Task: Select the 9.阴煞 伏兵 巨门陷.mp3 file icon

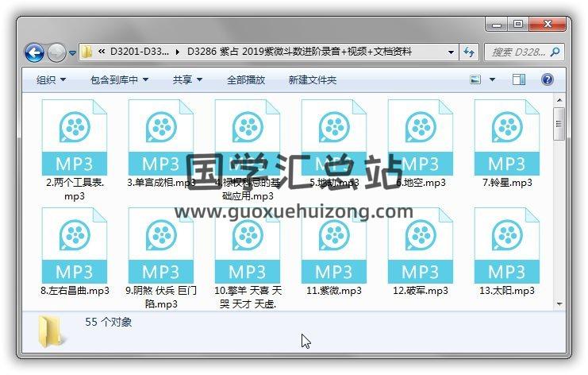Action: click(161, 245)
